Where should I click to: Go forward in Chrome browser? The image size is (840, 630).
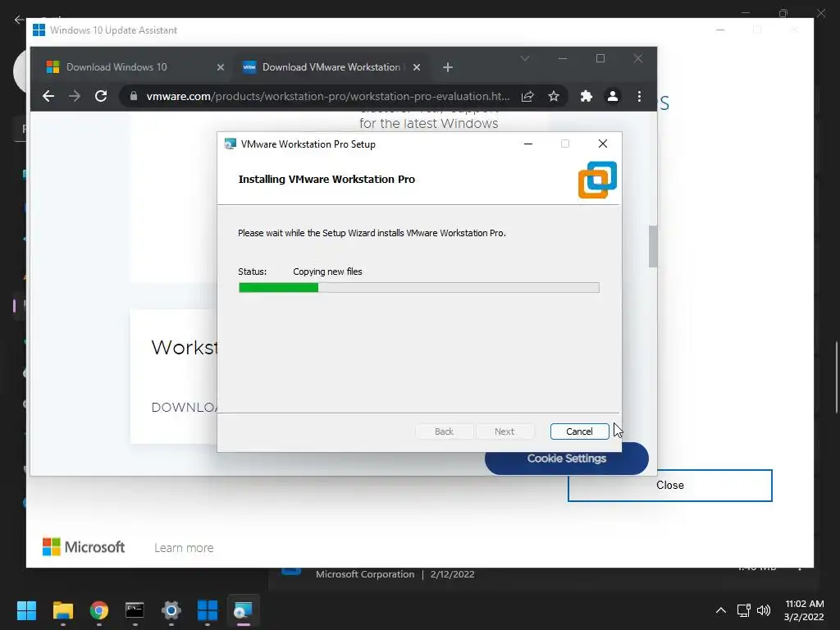pyautogui.click(x=75, y=96)
